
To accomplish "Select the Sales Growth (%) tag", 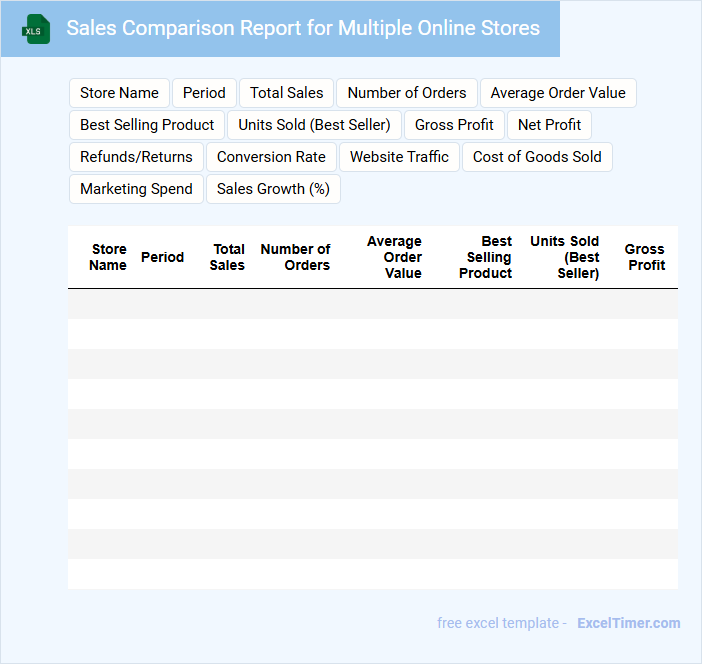I will pos(273,189).
